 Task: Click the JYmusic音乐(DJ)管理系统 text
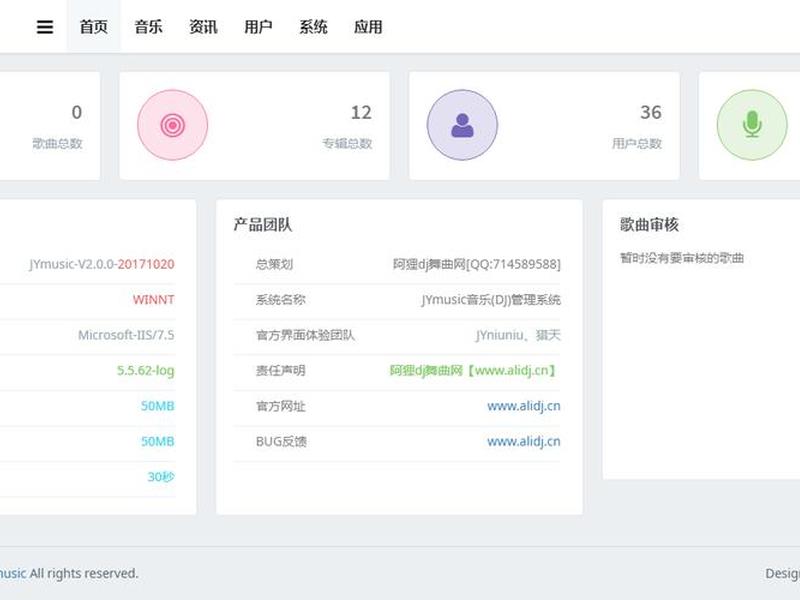[491, 299]
